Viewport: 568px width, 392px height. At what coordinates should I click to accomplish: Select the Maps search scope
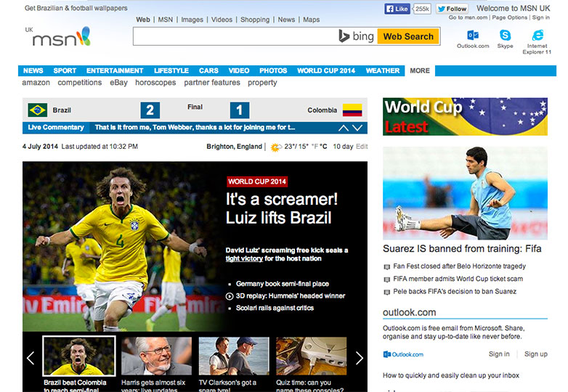click(x=311, y=20)
